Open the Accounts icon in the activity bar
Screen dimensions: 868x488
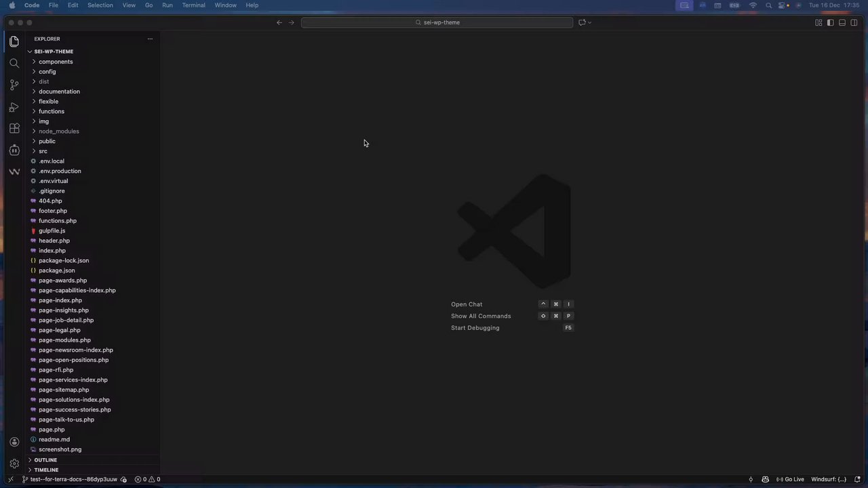[x=14, y=442]
